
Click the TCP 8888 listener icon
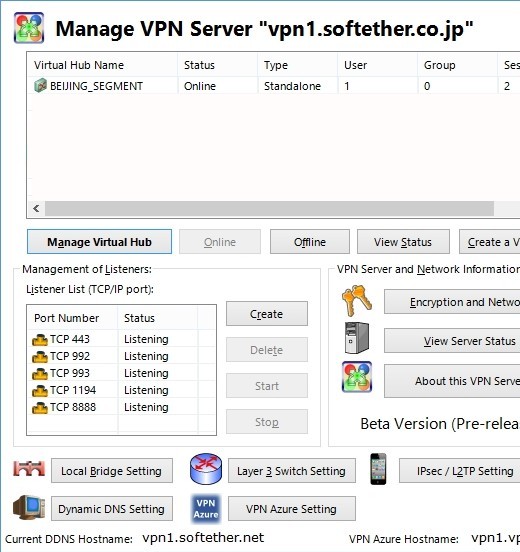point(40,408)
